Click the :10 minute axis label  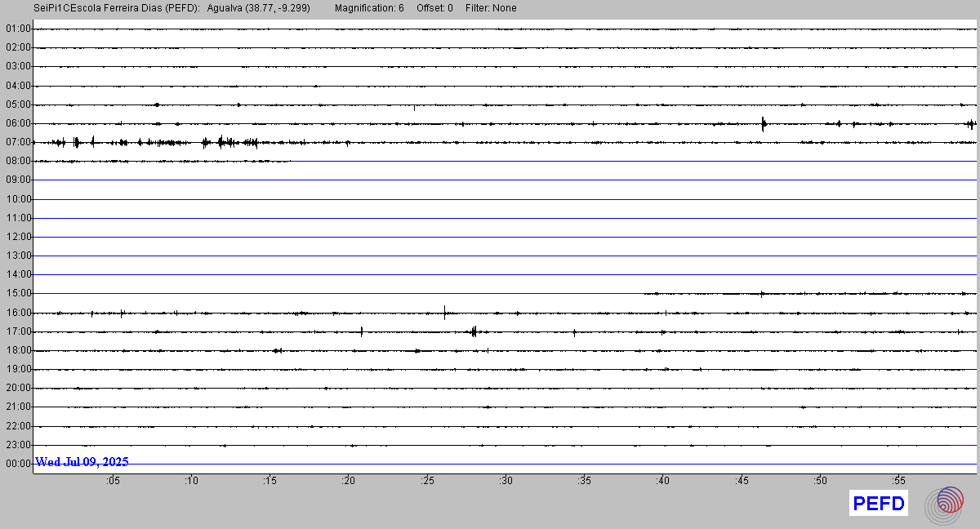191,481
